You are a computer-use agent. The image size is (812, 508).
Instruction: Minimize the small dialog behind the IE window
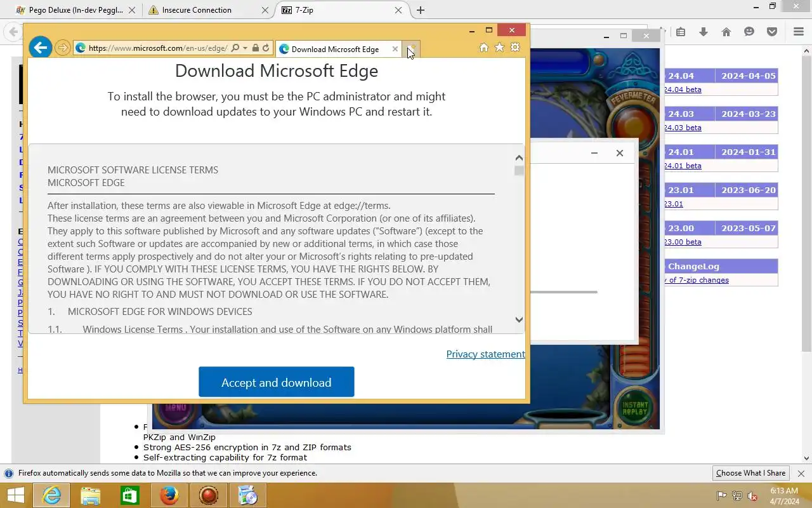pos(594,153)
